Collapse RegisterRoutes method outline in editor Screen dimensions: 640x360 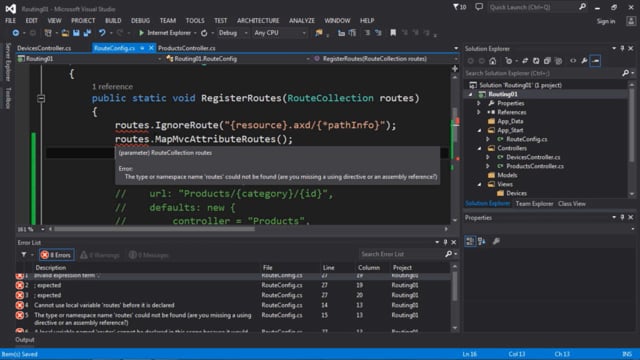tap(41, 98)
